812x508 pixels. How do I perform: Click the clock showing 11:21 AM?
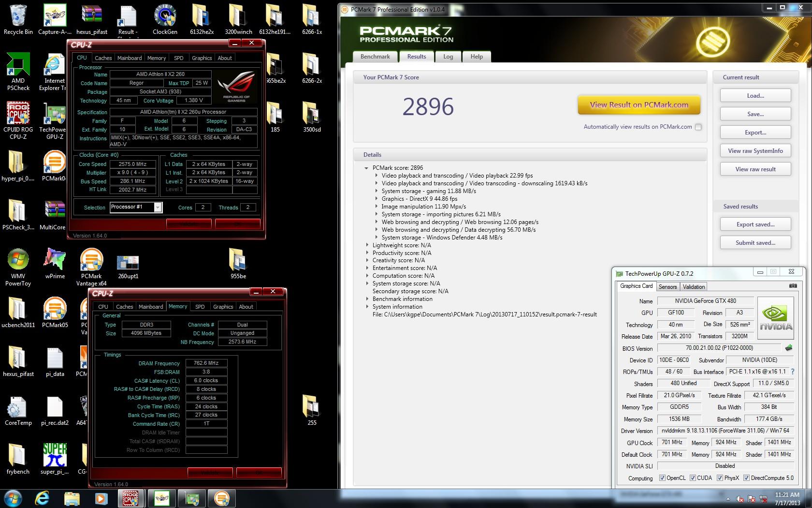click(x=787, y=495)
